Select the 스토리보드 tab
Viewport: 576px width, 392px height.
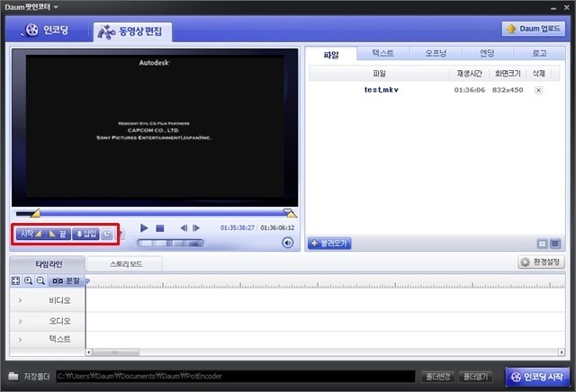126,264
